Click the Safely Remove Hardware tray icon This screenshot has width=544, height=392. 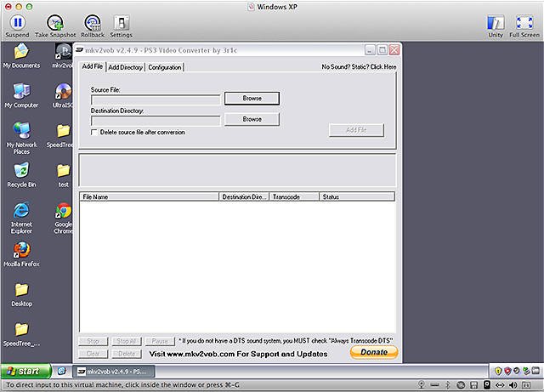(526, 372)
